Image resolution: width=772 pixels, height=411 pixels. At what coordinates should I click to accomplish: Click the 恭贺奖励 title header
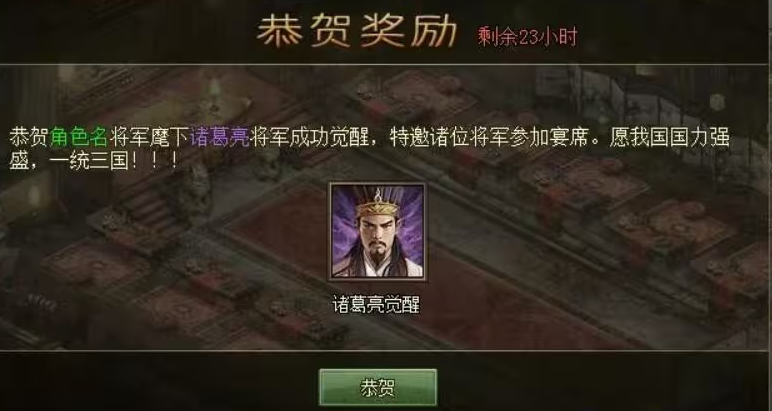pyautogui.click(x=356, y=32)
